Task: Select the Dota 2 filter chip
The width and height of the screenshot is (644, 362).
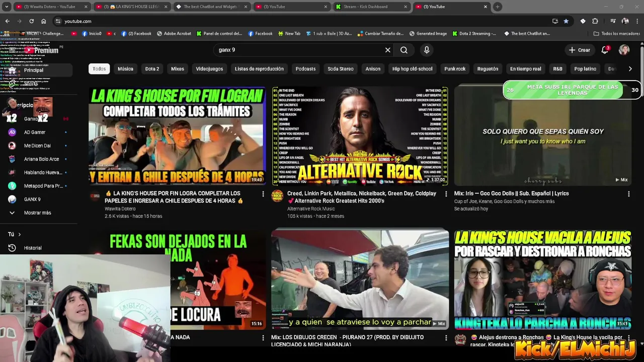Action: (x=152, y=69)
